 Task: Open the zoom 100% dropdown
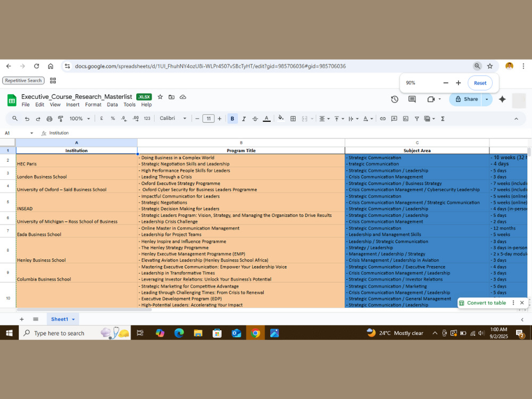point(80,119)
